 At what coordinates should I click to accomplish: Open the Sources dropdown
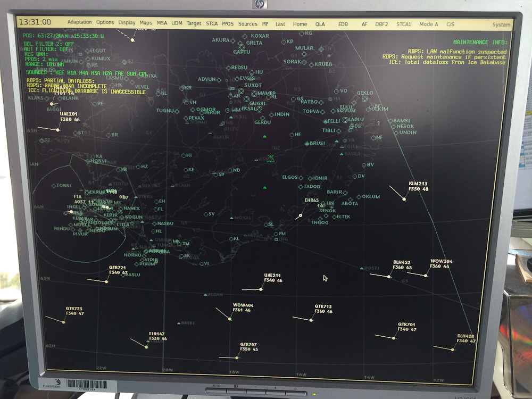click(x=247, y=23)
